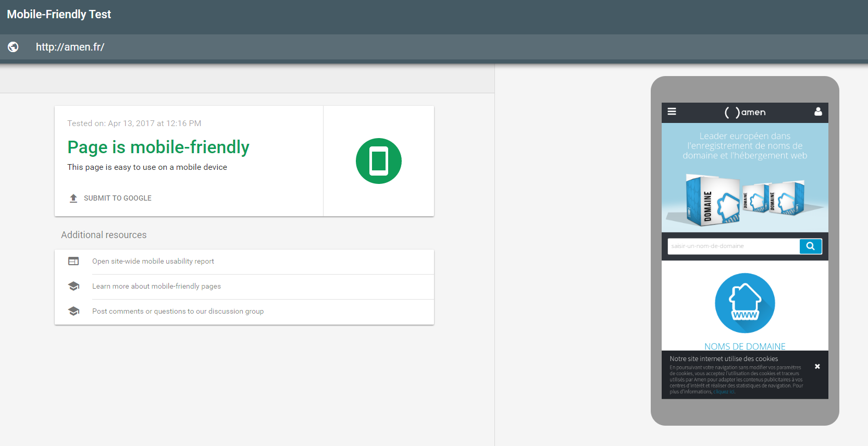Click the globe icon beside the URL
Image resolution: width=868 pixels, height=446 pixels.
coord(13,47)
